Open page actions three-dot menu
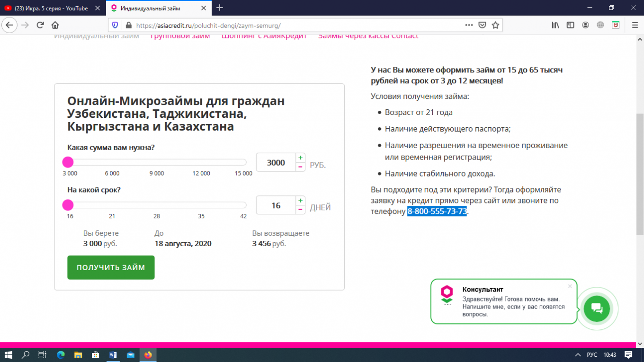 (469, 25)
